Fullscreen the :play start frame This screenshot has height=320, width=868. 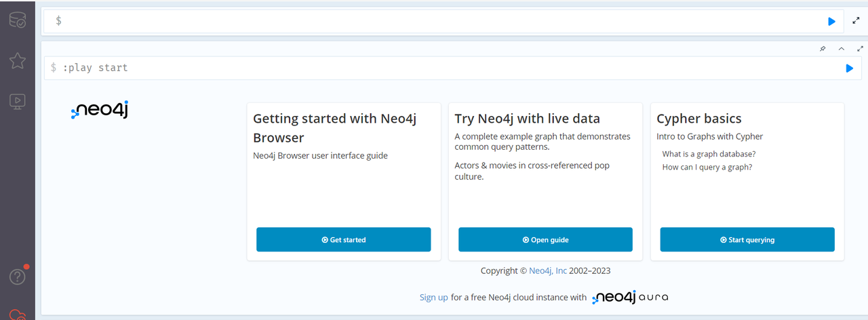pos(861,49)
